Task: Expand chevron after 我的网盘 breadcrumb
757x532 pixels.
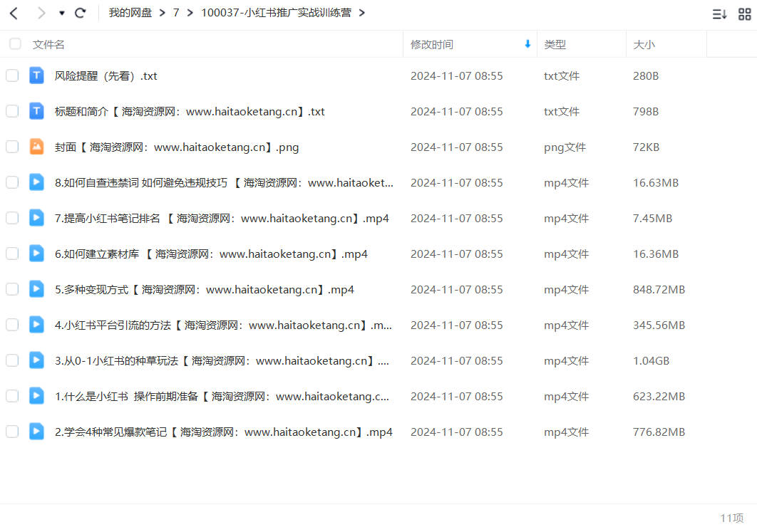Action: [163, 13]
